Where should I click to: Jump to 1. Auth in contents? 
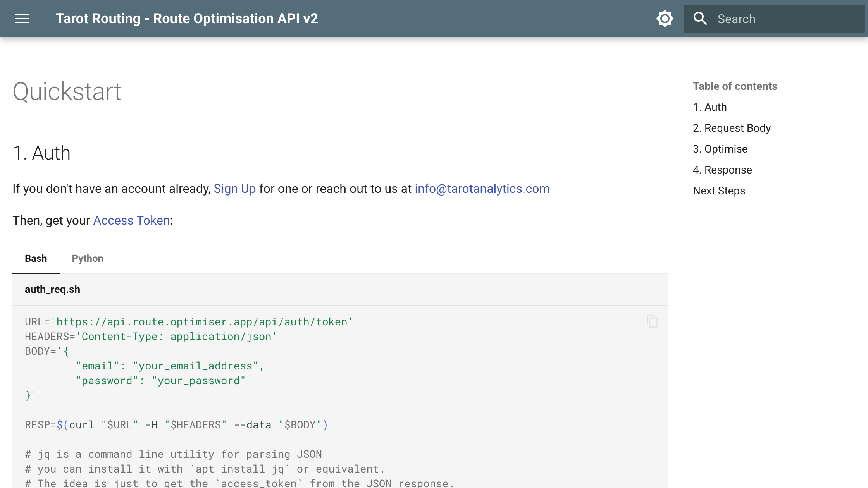coord(710,107)
